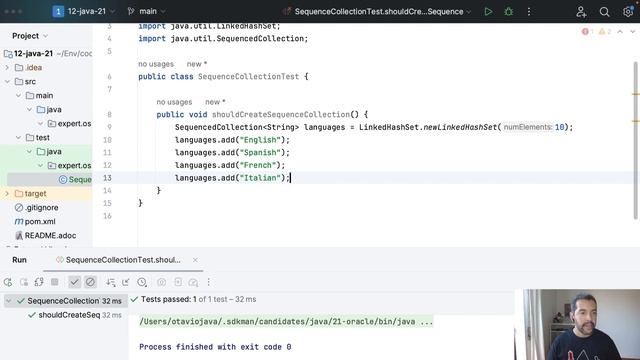Click error indicator in editor corner
Screen dimensions: 640x360
point(587,31)
